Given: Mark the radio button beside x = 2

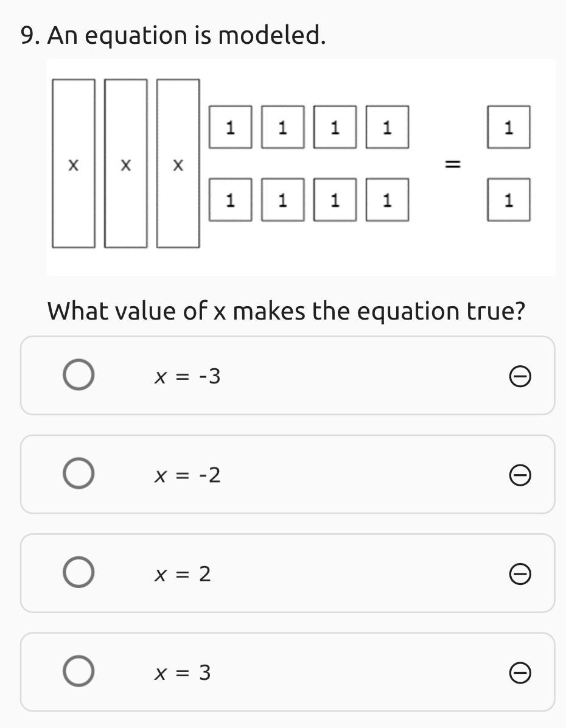Looking at the screenshot, I should tap(79, 572).
